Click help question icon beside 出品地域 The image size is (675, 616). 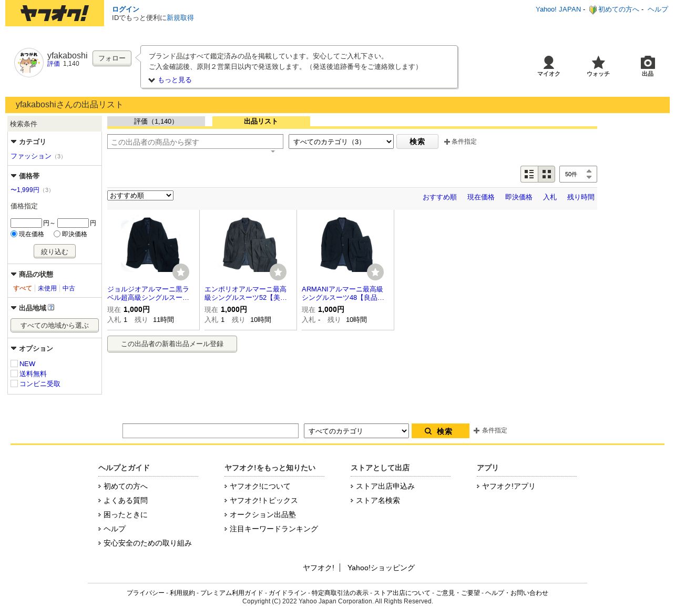coord(51,307)
